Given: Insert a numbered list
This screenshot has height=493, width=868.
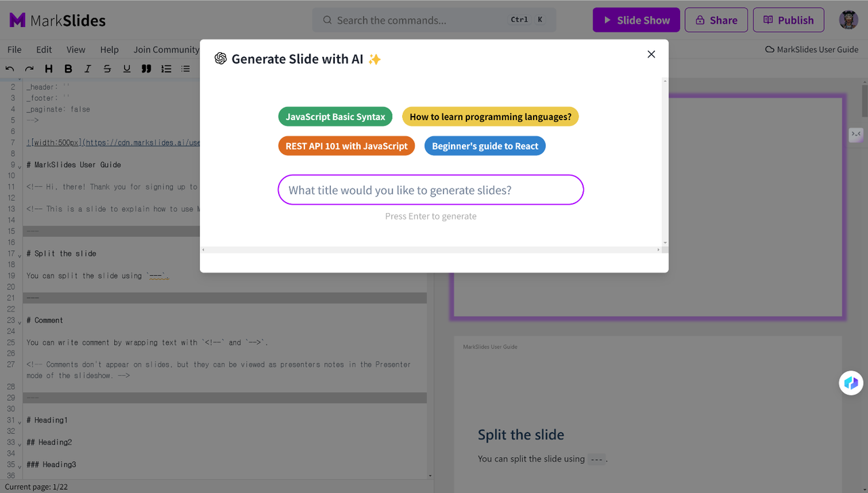Looking at the screenshot, I should click(x=166, y=68).
